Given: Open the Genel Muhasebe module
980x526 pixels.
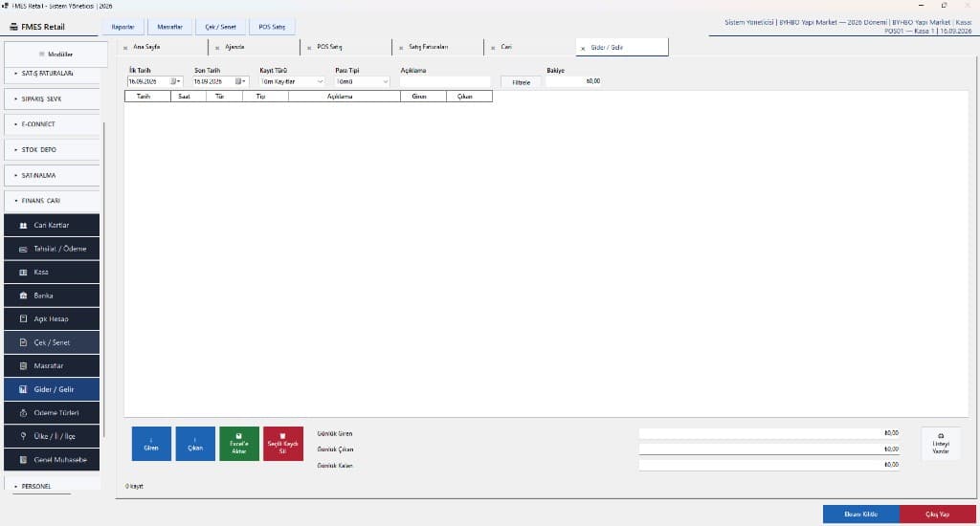Looking at the screenshot, I should click(52, 460).
